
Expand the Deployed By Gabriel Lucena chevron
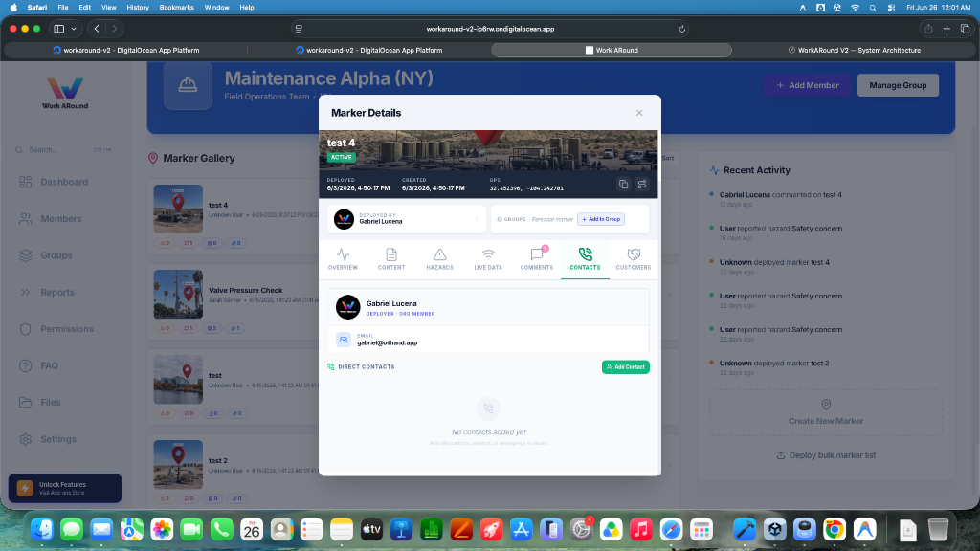tap(477, 219)
